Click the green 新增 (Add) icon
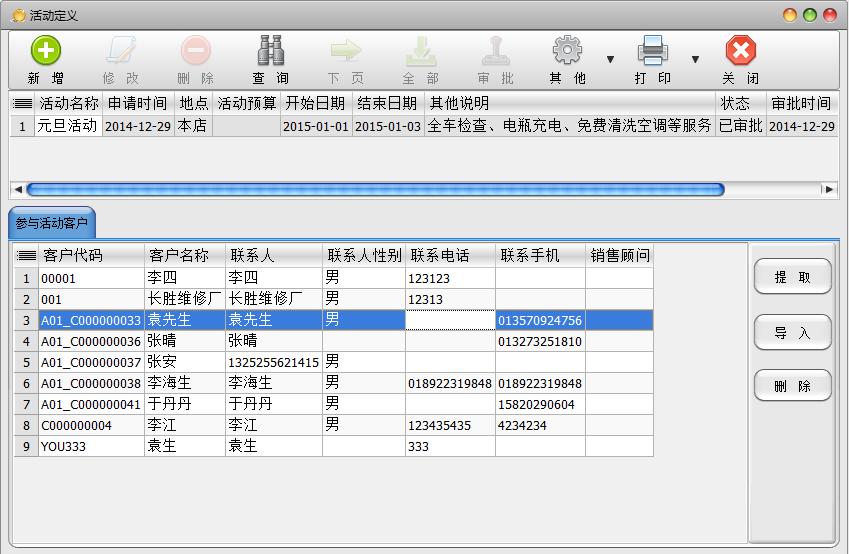Screen dimensions: 849x554 (x=46, y=51)
